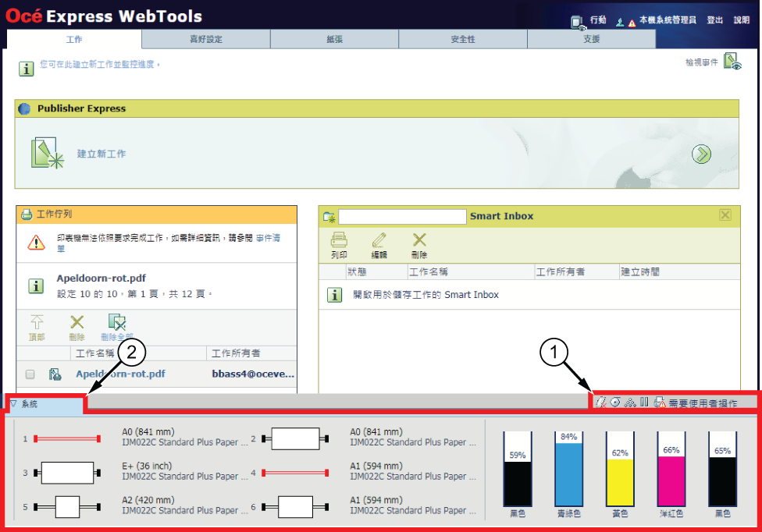The image size is (762, 532).
Task: Click the 行動 link in header
Action: click(598, 20)
